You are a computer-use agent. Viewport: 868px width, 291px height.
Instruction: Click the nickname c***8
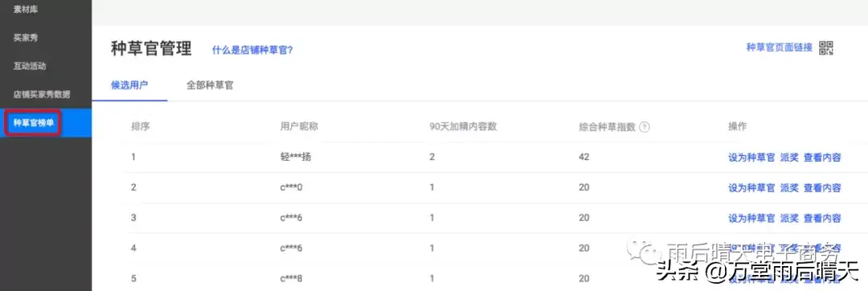tap(291, 278)
